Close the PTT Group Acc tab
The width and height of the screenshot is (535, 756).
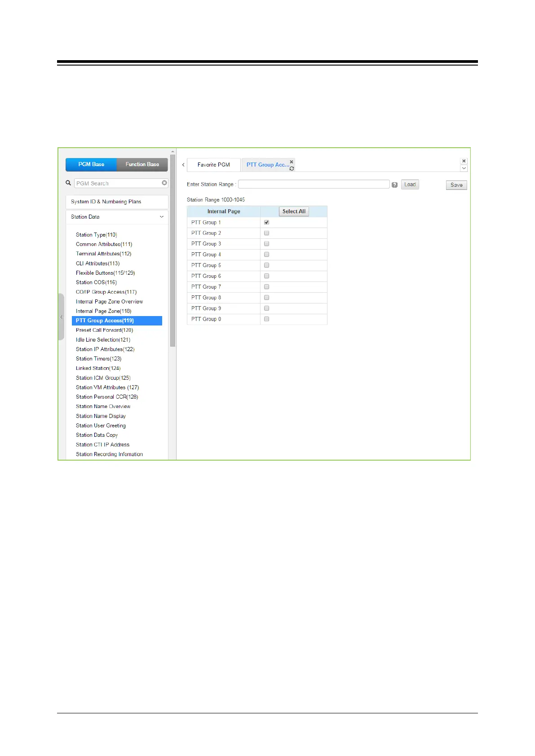tap(292, 162)
